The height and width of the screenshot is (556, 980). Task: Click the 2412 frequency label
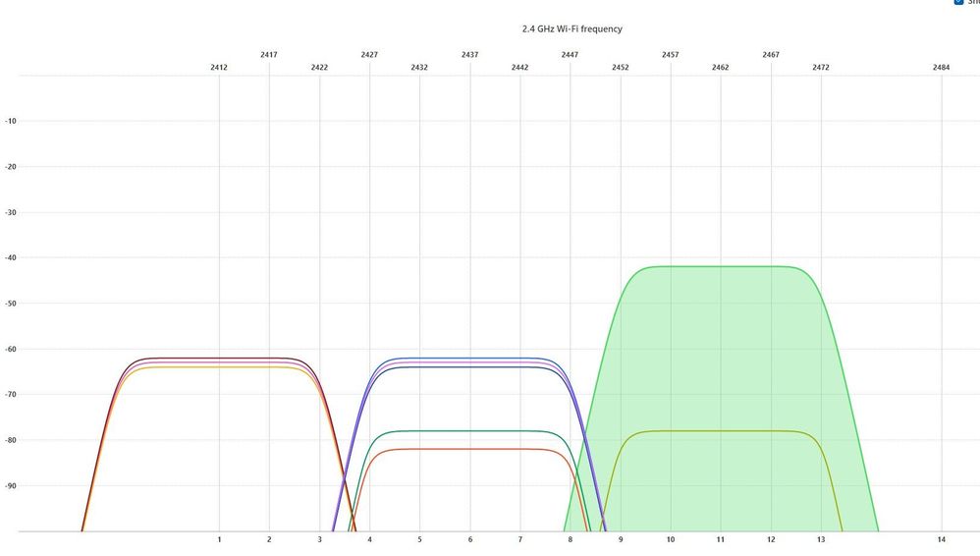219,67
